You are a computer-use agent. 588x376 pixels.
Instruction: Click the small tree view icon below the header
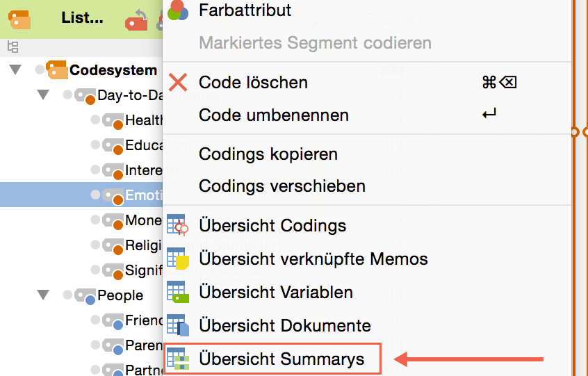coord(13,47)
